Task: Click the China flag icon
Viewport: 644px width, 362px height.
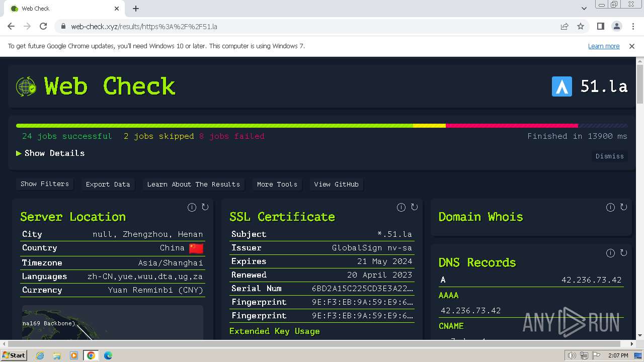Action: [x=196, y=248]
